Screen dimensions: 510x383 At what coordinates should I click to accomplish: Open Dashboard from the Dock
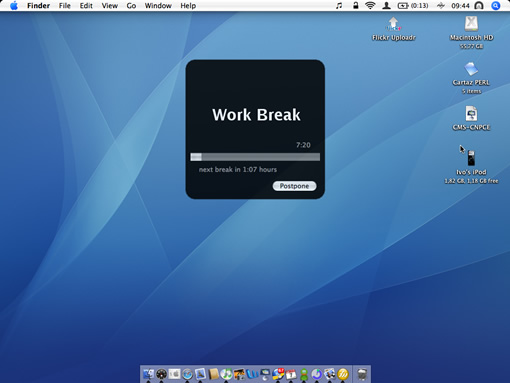[161, 375]
